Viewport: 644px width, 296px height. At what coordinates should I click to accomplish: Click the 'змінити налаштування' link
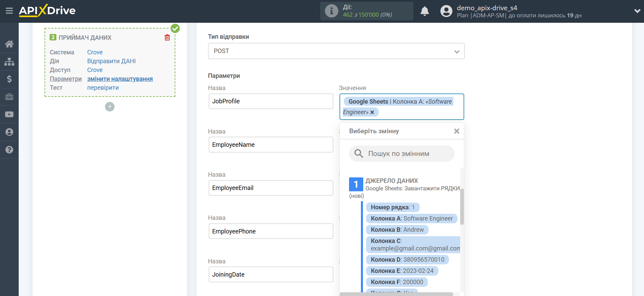point(120,79)
